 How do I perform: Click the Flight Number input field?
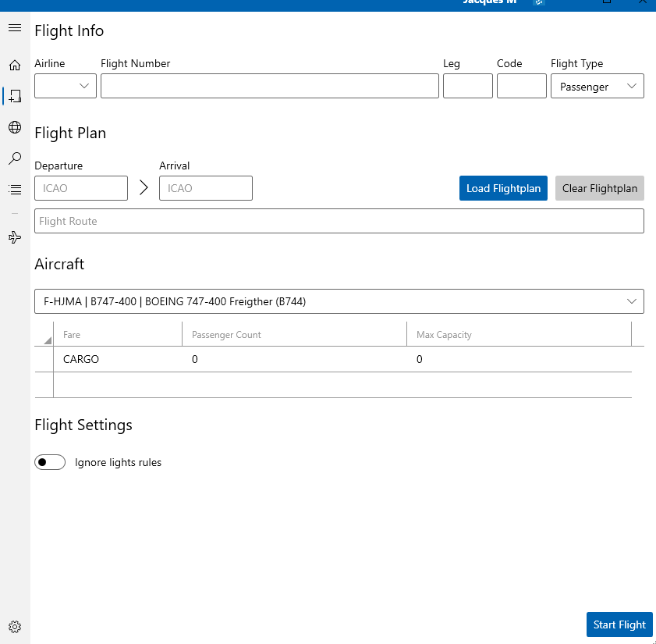point(269,86)
